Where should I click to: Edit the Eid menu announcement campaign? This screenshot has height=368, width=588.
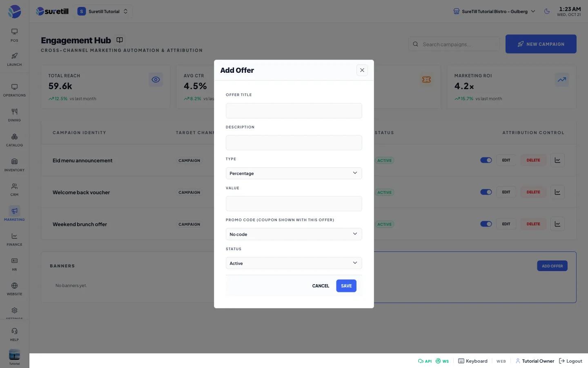click(x=506, y=160)
